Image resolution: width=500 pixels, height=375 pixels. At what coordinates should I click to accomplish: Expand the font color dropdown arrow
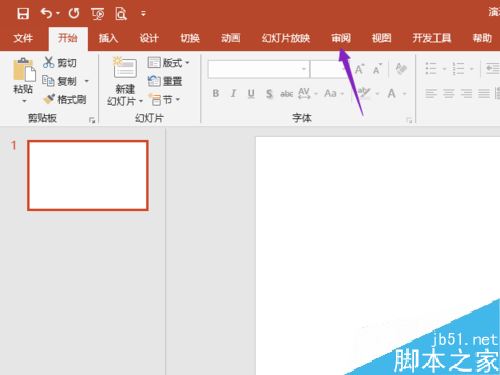pyautogui.click(x=404, y=94)
